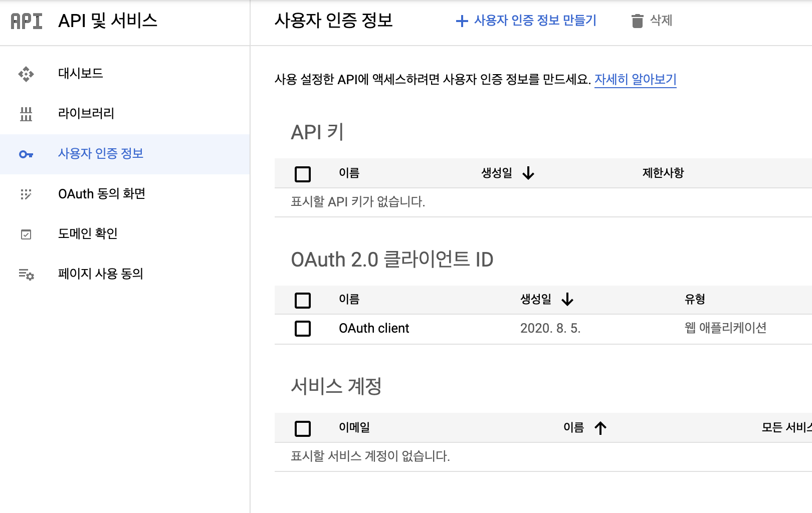Image resolution: width=812 pixels, height=513 pixels.
Task: Open 대시보드 in the sidebar
Action: tap(125, 74)
